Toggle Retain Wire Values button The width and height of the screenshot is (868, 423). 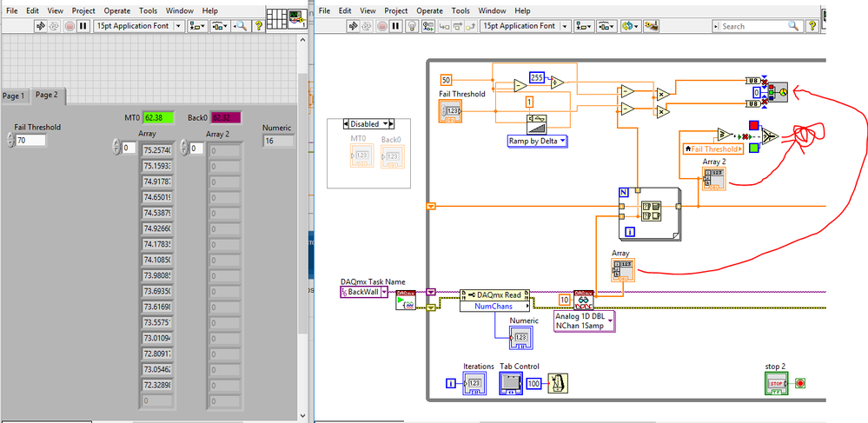(x=427, y=26)
